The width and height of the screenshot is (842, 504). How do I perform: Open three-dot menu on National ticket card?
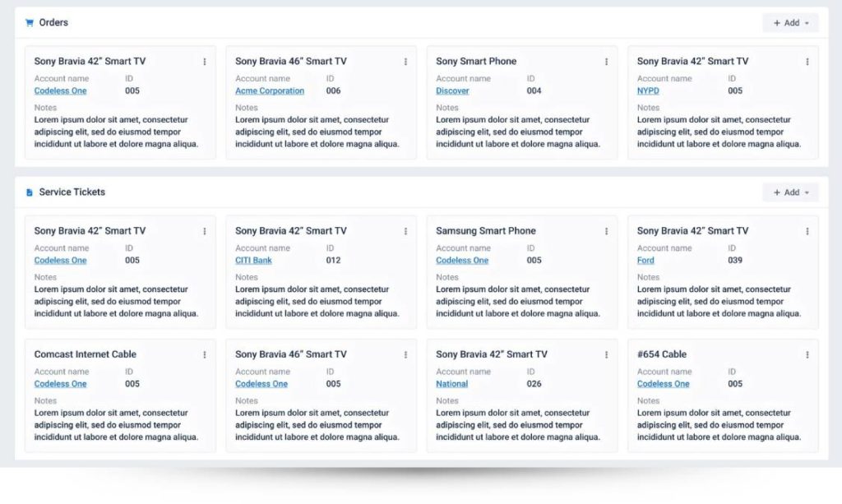(606, 355)
